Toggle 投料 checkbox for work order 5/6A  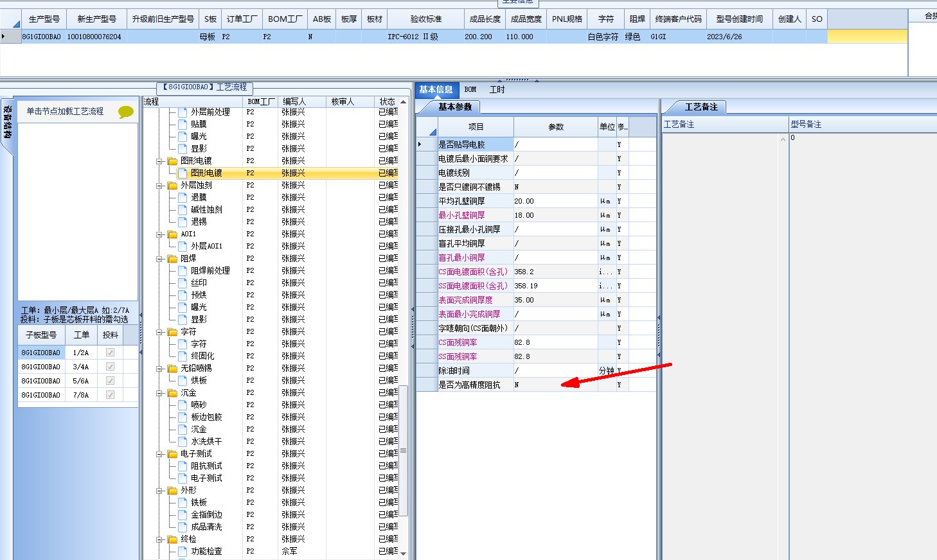pyautogui.click(x=110, y=381)
